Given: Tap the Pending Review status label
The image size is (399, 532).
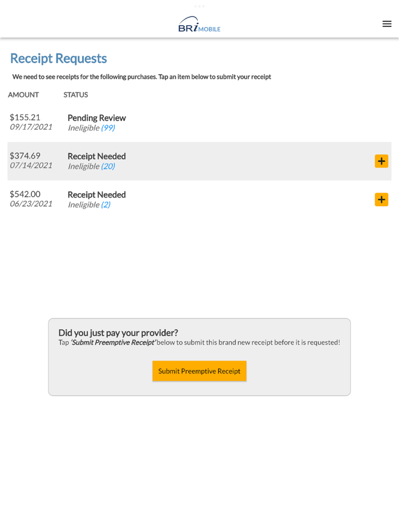Looking at the screenshot, I should pos(96,118).
